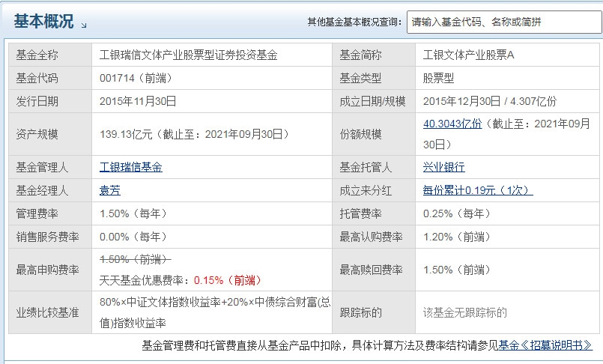Click the 其他基金基本概况查询 label
The width and height of the screenshot is (603, 364).
pyautogui.click(x=354, y=22)
